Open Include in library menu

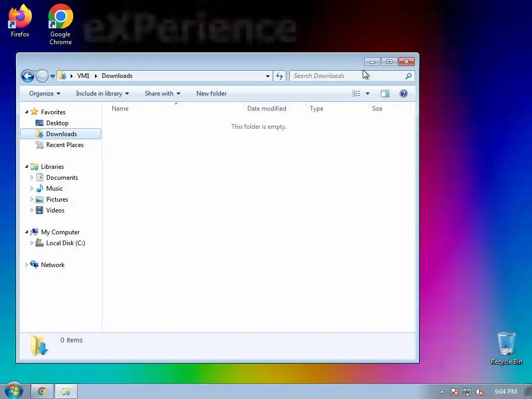(102, 94)
